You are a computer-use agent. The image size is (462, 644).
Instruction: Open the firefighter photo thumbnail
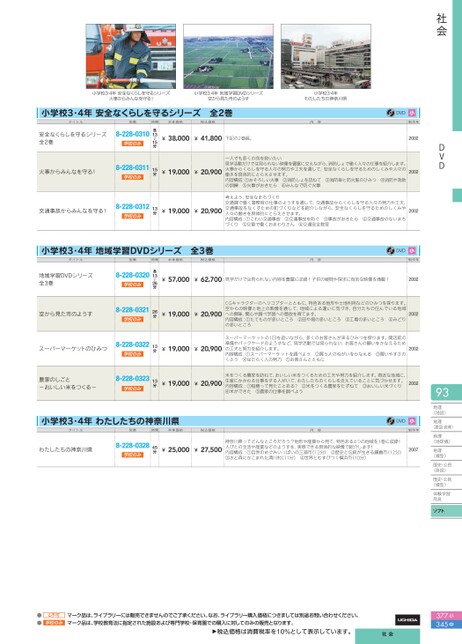pos(131,56)
